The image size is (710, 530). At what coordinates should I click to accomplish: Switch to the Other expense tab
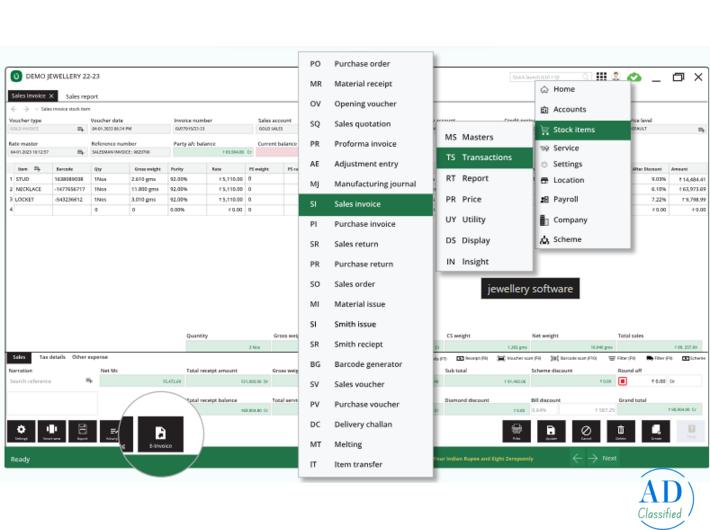coord(90,357)
